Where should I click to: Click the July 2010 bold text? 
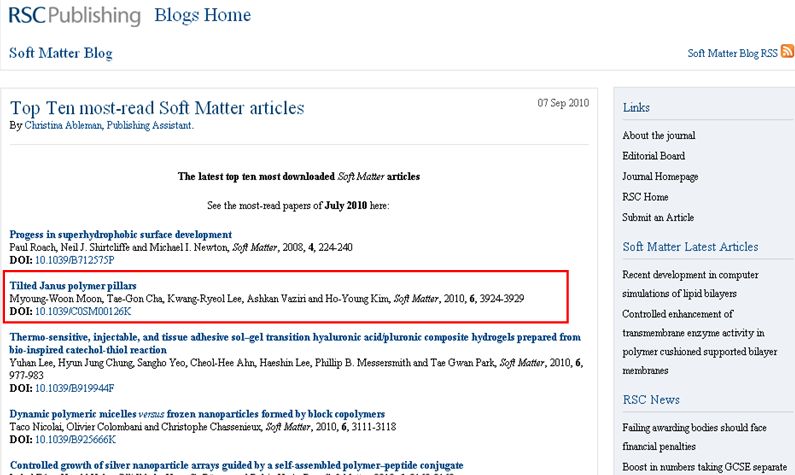346,205
